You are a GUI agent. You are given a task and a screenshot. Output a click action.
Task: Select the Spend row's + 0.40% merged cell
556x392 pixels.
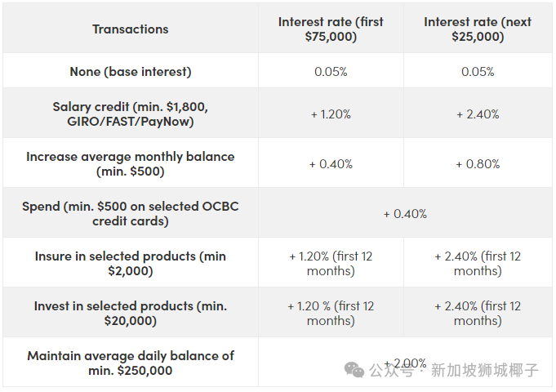click(405, 214)
